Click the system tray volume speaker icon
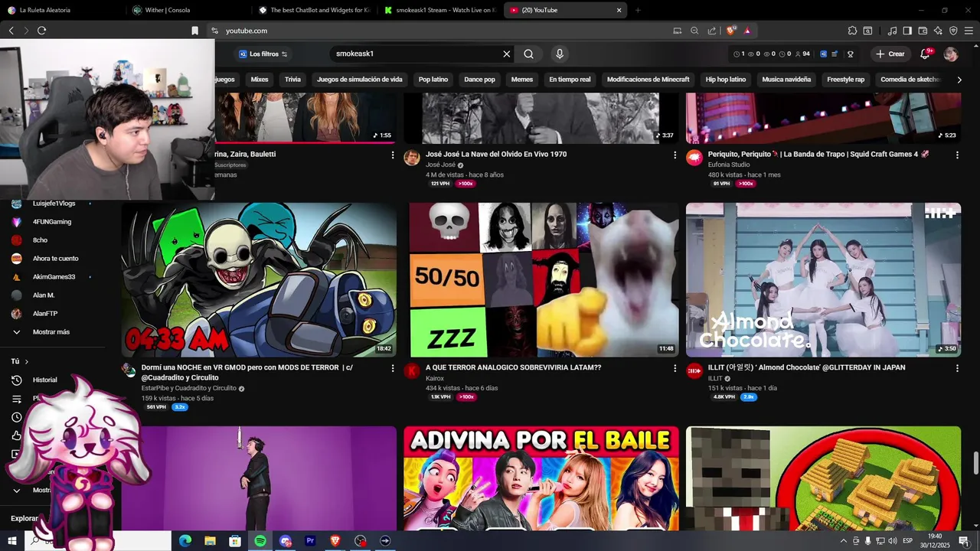This screenshot has width=980, height=551. (892, 541)
